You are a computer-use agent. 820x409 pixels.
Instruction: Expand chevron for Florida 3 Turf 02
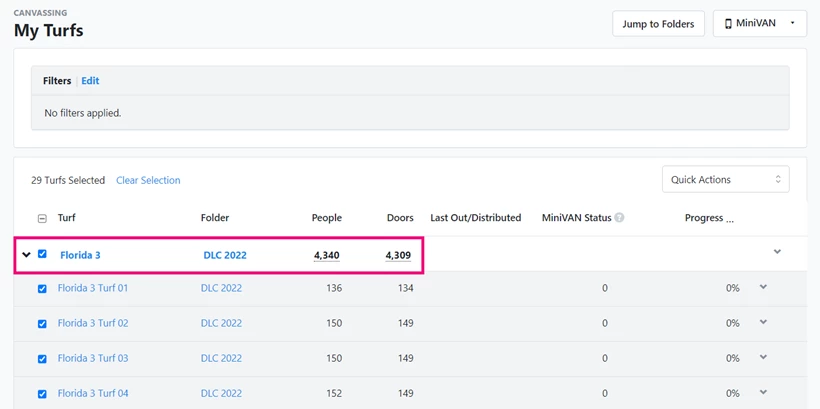763,322
